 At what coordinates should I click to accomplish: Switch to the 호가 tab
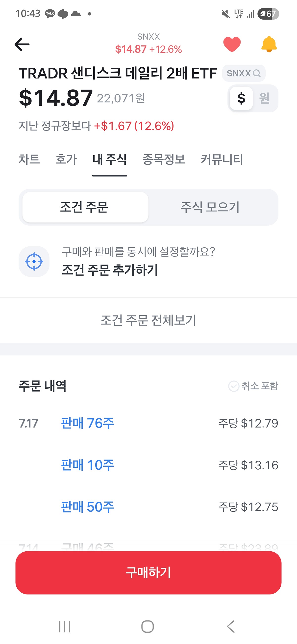[66, 159]
